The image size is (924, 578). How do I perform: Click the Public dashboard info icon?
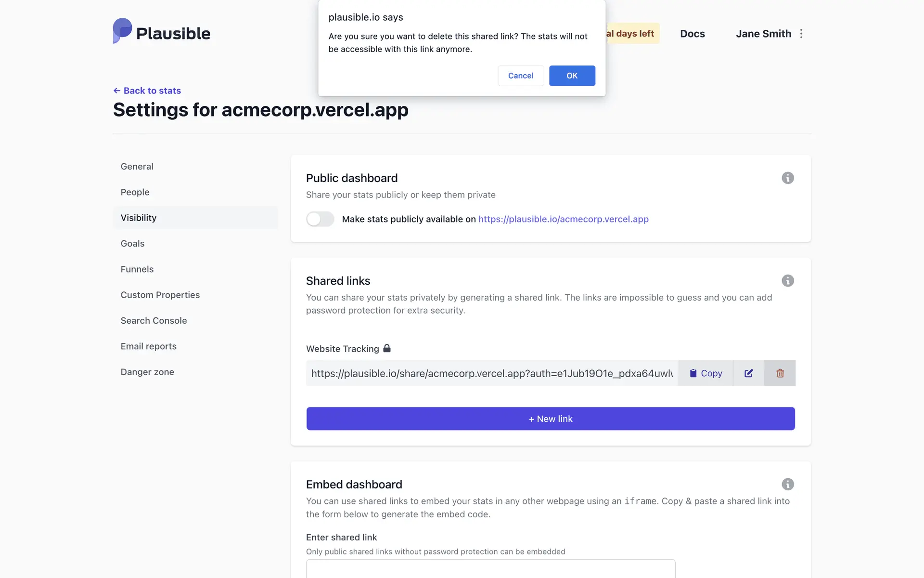pyautogui.click(x=787, y=178)
